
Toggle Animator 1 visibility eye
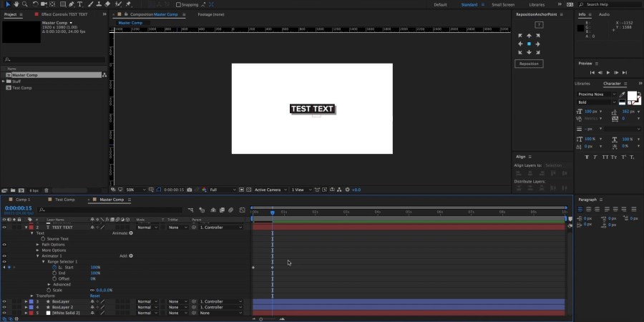click(4, 256)
